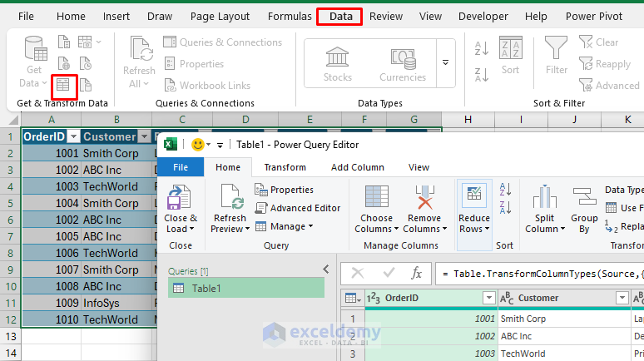Viewport: 644px width, 361px height.
Task: Collapse the Queries pane
Action: point(325,270)
